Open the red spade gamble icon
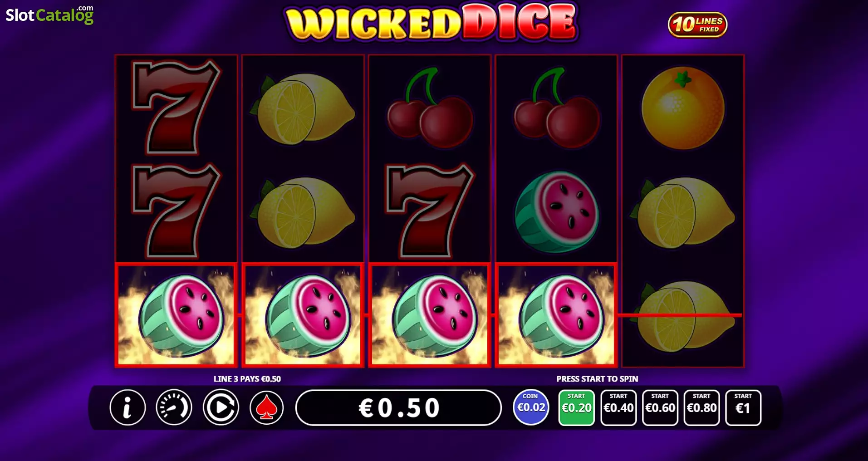Image resolution: width=868 pixels, height=461 pixels. tap(267, 407)
